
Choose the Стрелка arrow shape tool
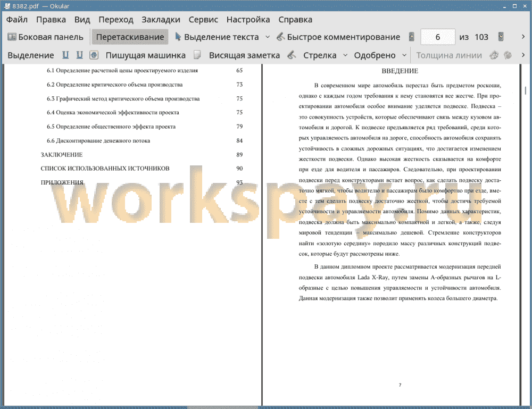(320, 55)
